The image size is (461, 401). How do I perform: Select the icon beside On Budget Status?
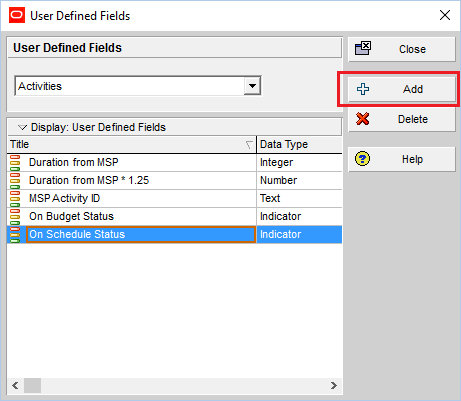click(15, 217)
